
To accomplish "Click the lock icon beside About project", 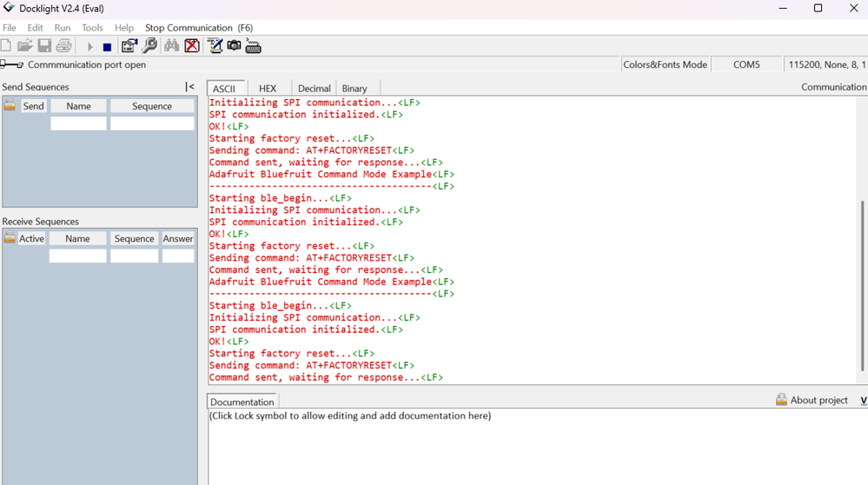I will (781, 399).
